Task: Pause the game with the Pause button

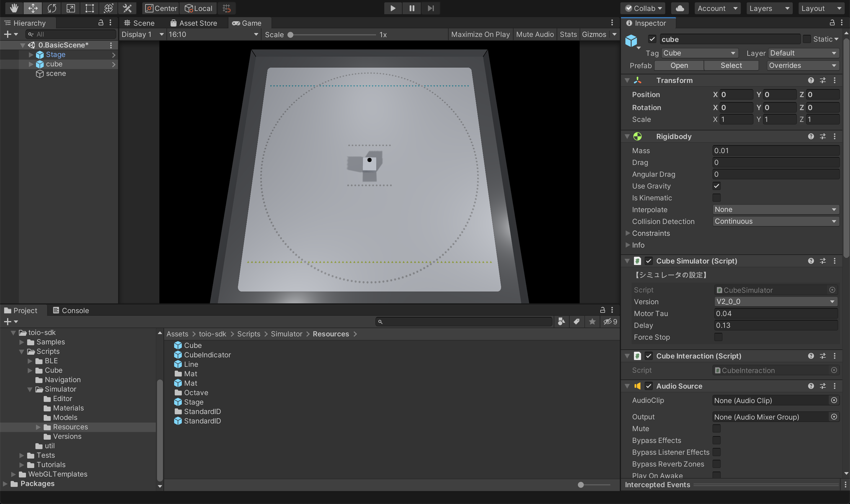Action: click(411, 8)
